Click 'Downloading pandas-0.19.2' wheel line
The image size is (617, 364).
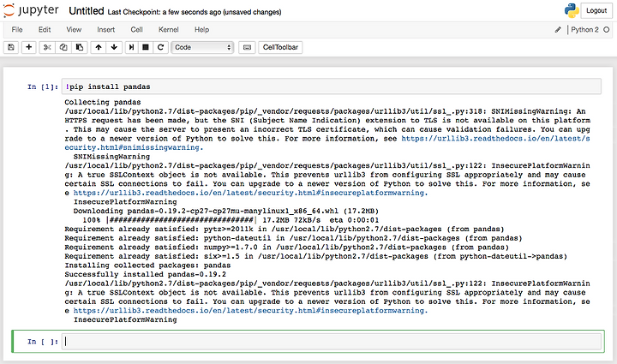click(226, 211)
